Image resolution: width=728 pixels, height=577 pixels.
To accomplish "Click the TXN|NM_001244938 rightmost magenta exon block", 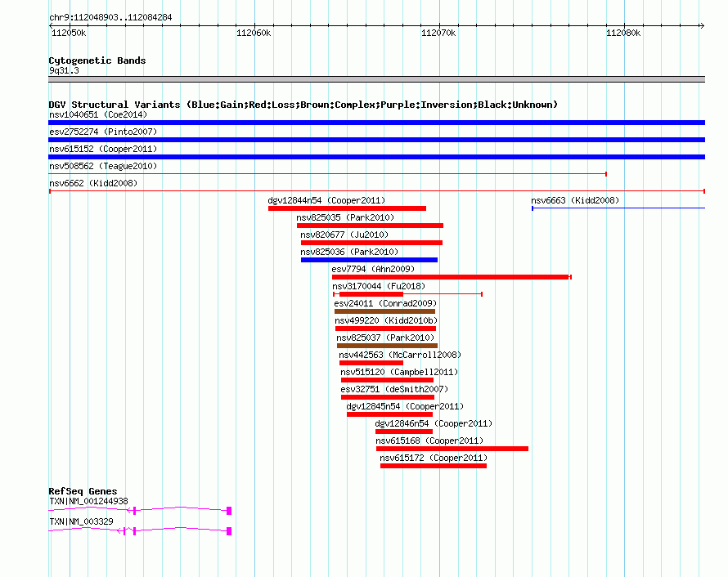I will 229,511.
